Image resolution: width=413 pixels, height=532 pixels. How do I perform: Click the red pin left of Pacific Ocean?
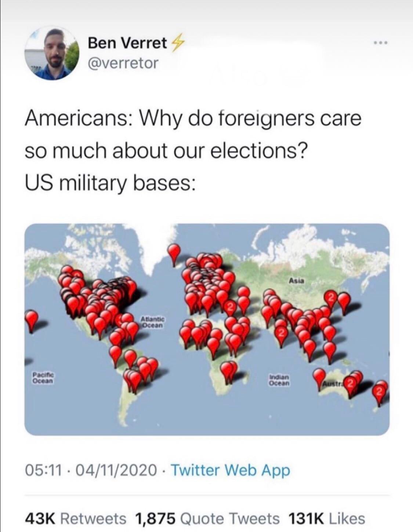pyautogui.click(x=32, y=320)
